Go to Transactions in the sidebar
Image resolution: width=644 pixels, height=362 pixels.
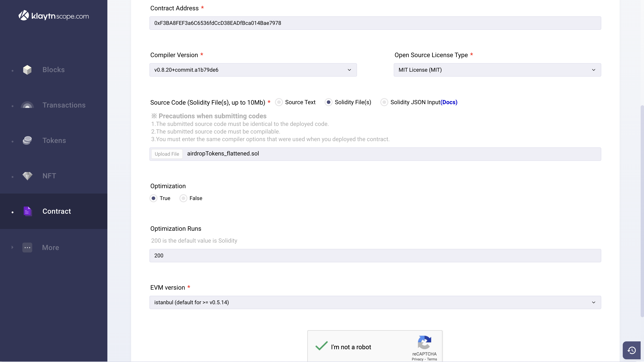pyautogui.click(x=64, y=105)
